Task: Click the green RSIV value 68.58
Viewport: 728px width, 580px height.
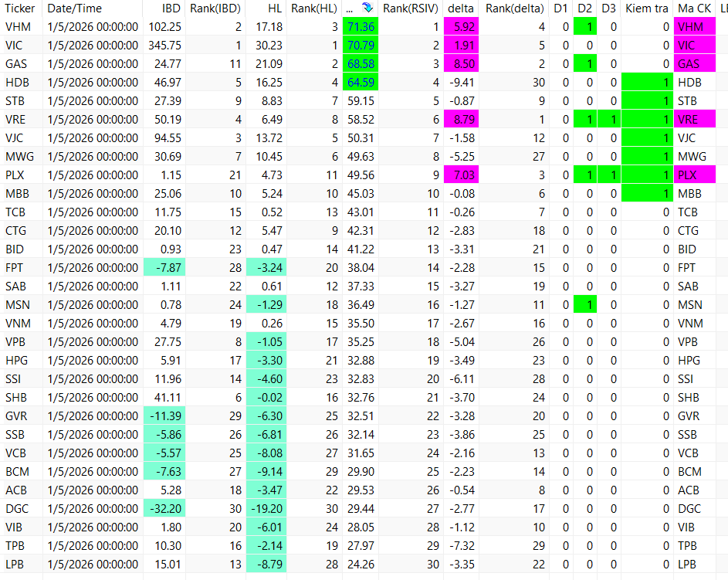Action: 361,64
